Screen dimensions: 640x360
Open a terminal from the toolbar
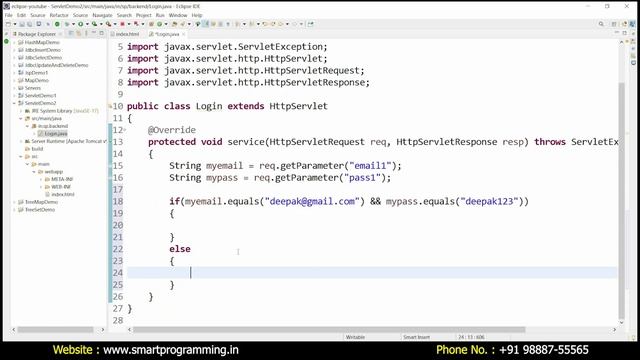click(39, 24)
